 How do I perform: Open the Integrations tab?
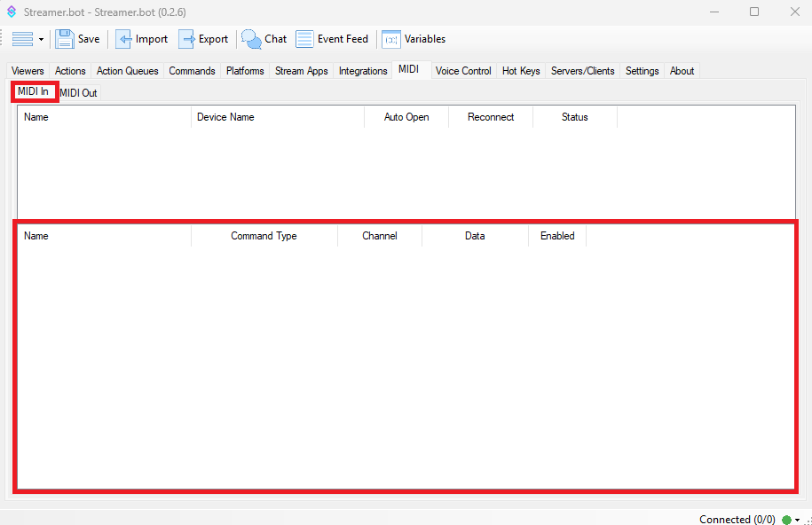(x=363, y=71)
